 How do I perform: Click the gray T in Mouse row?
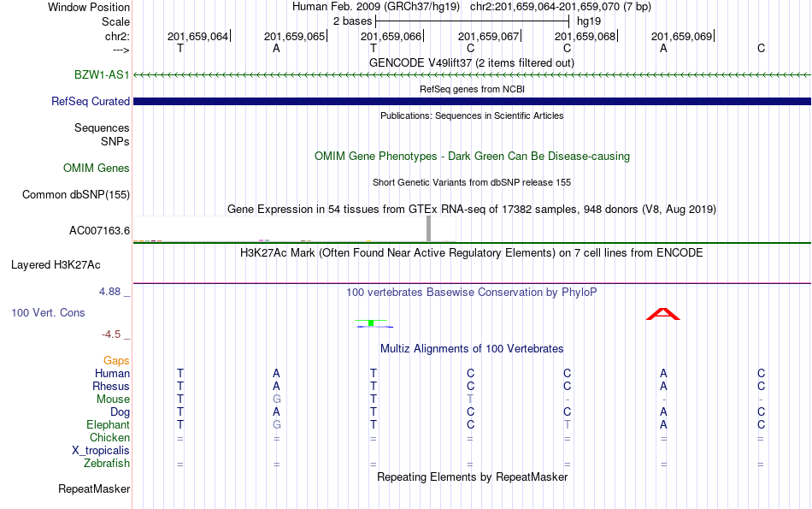pyautogui.click(x=470, y=400)
